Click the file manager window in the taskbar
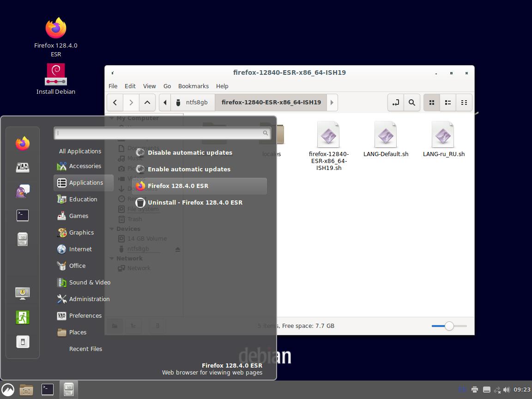The height and width of the screenshot is (399, 532). pos(68,390)
